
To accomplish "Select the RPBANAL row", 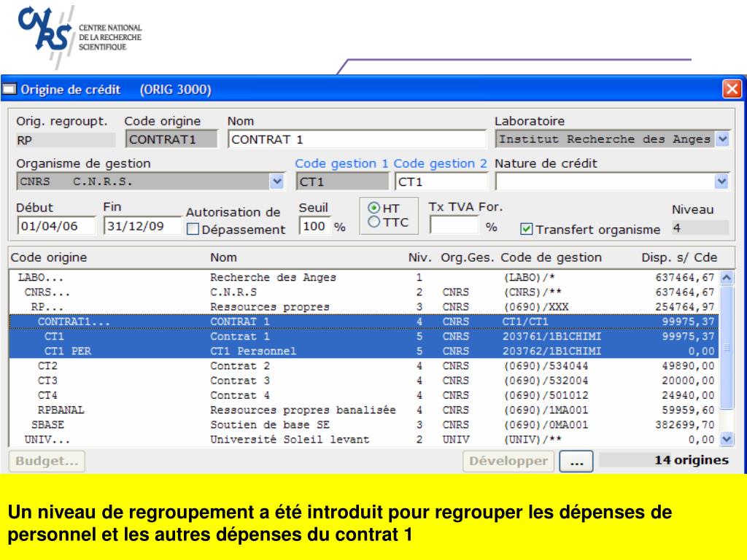I will point(364,410).
